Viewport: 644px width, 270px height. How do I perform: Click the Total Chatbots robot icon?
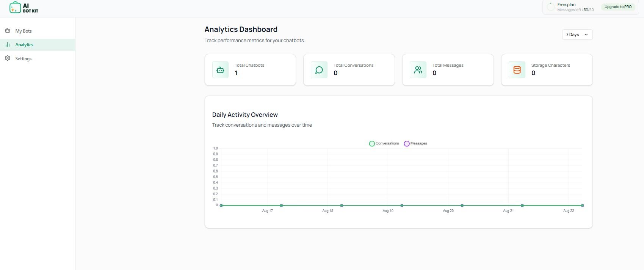click(220, 70)
